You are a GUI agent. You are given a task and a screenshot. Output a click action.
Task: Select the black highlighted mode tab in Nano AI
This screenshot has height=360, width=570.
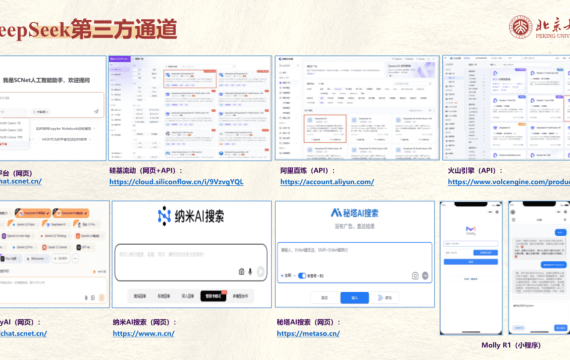point(213,296)
